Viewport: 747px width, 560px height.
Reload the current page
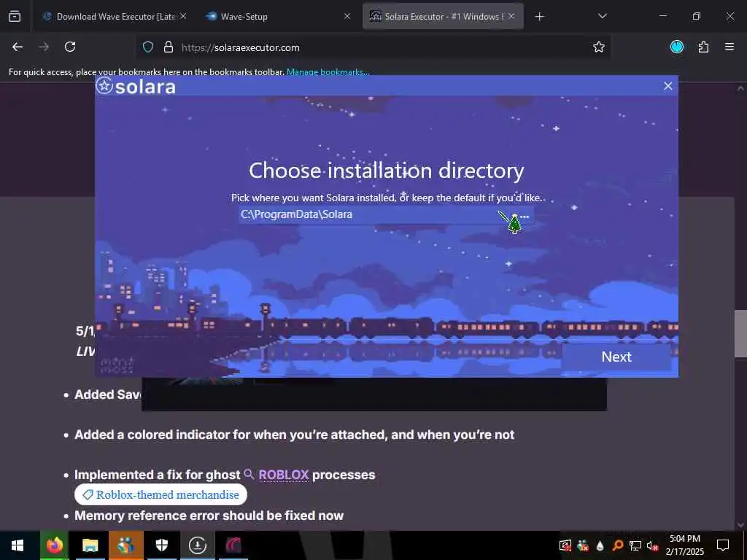(70, 47)
